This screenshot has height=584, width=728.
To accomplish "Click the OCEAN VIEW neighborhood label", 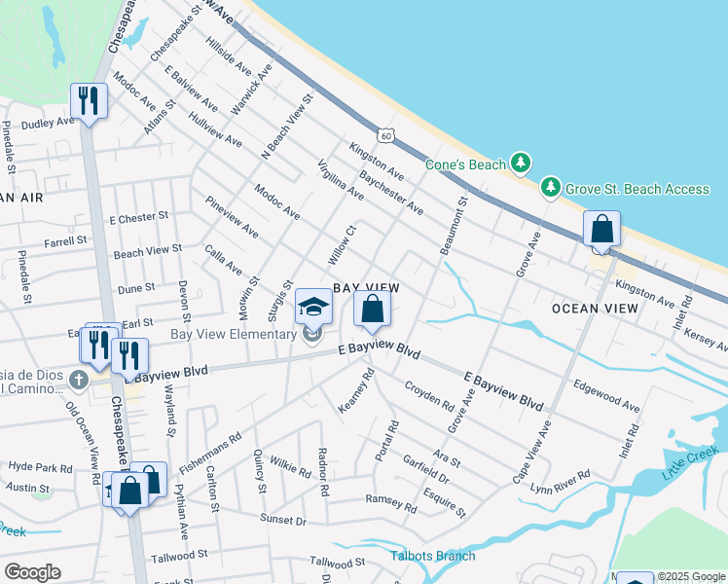I will point(595,309).
